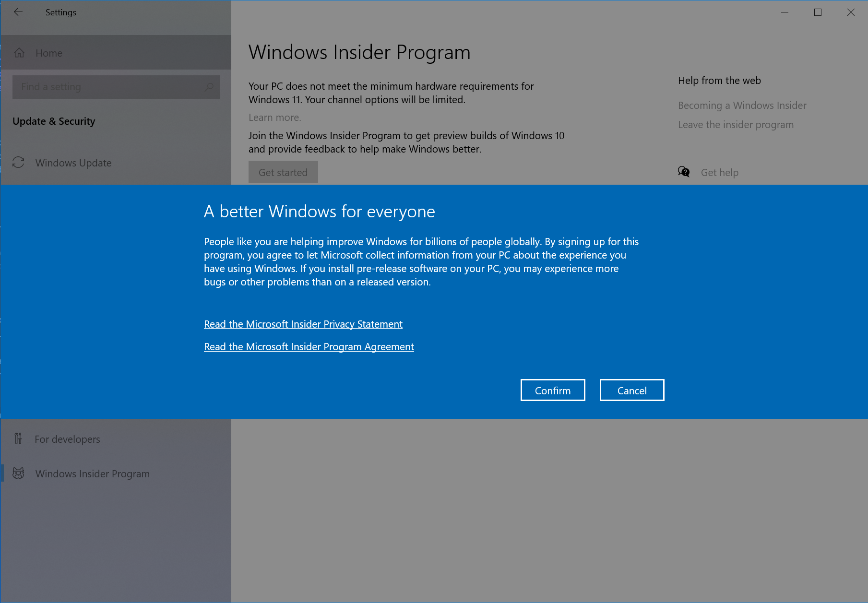
Task: Open Leave the insider program link
Action: click(x=736, y=125)
